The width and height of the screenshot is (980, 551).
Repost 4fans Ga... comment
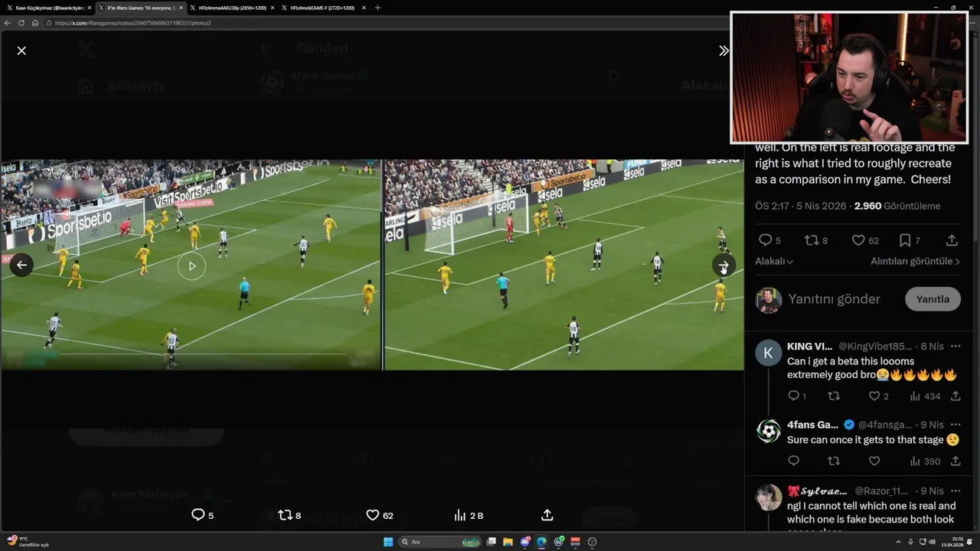834,461
